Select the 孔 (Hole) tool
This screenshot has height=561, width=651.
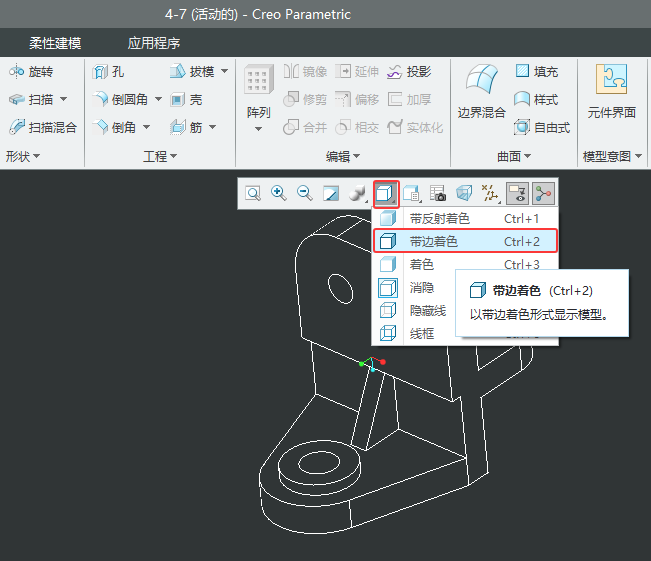tap(108, 72)
